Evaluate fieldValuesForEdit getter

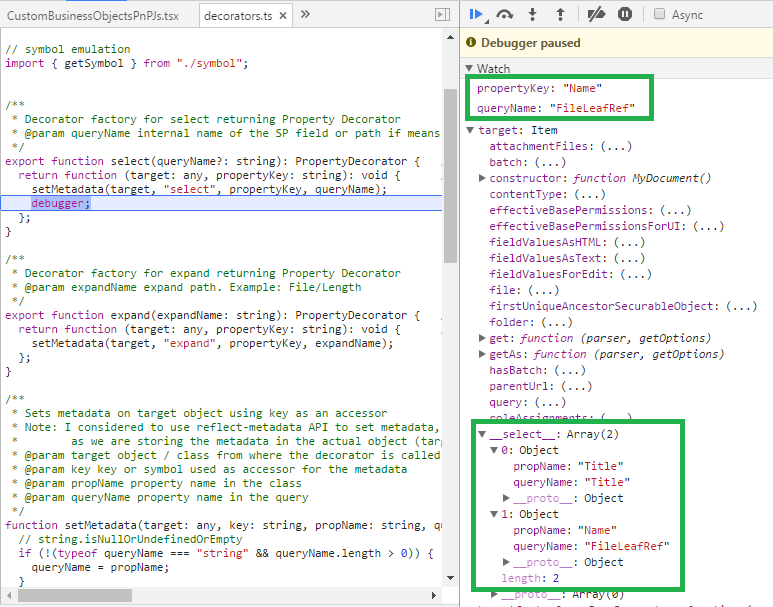click(636, 274)
